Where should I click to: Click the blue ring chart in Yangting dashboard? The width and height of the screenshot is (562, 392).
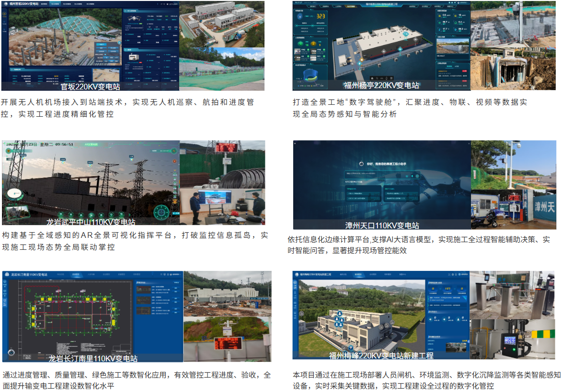pos(310,76)
